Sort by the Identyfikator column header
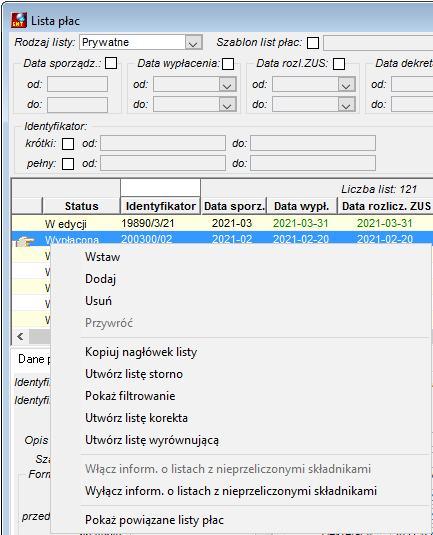 pyautogui.click(x=160, y=206)
